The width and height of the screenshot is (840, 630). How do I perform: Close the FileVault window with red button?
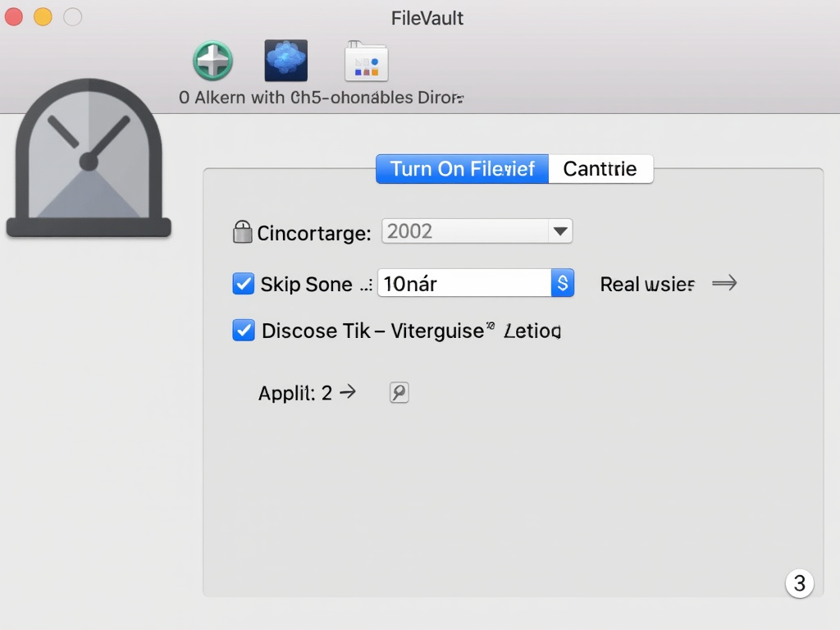(14, 16)
